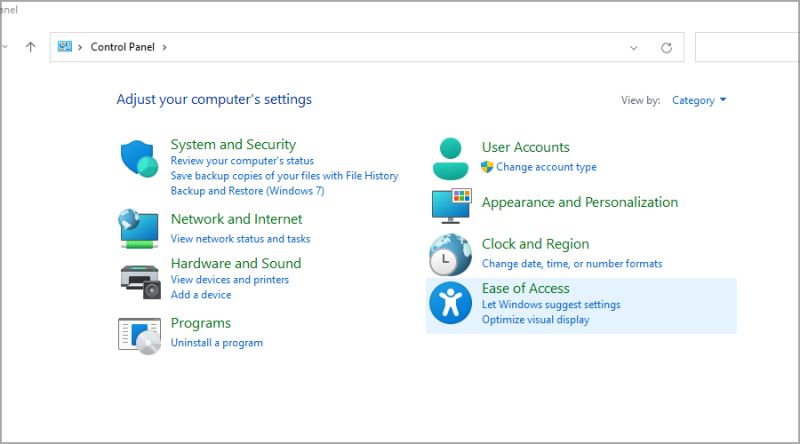The width and height of the screenshot is (800, 444).
Task: Click the Network and Internet globe icon
Action: click(x=139, y=228)
